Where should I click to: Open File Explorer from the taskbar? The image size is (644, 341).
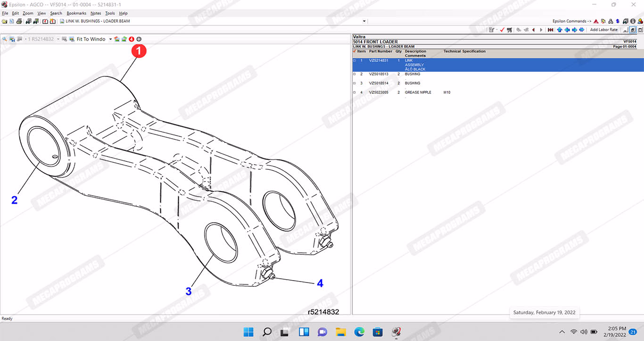pos(340,332)
